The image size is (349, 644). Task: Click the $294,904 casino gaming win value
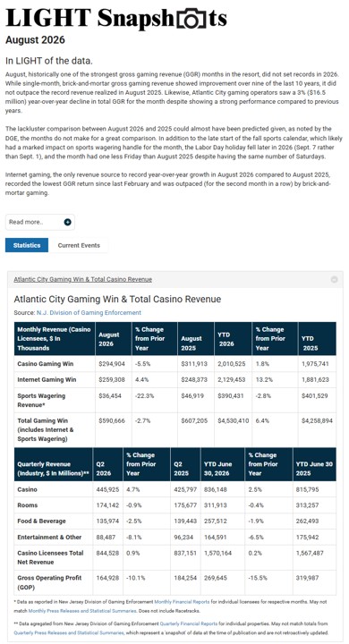(111, 364)
